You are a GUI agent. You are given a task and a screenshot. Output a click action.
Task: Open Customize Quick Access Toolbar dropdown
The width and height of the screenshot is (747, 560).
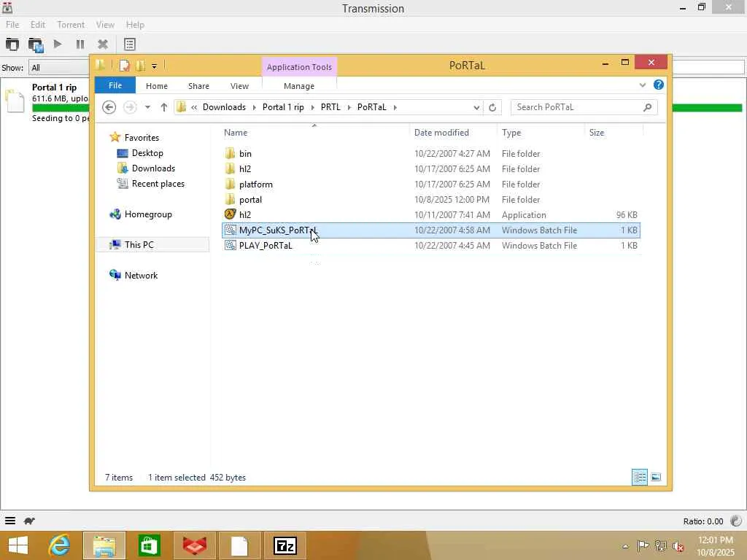pos(155,66)
